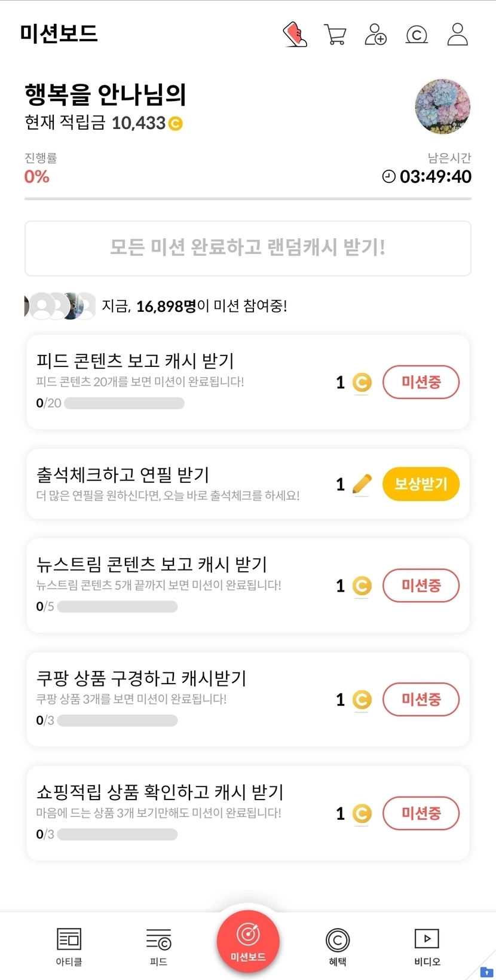Click the gold coin beside 10,433 balance
The width and height of the screenshot is (496, 980).
point(176,124)
